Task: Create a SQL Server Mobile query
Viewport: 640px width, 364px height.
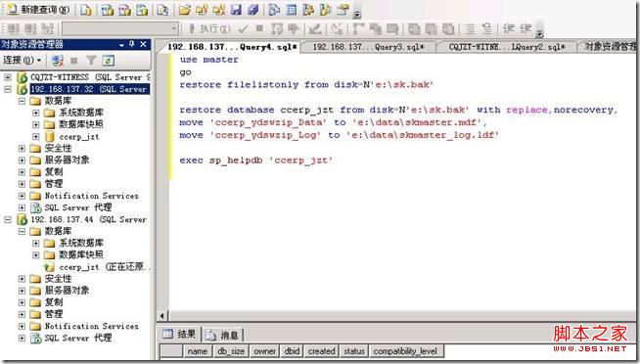Action: tap(162, 10)
